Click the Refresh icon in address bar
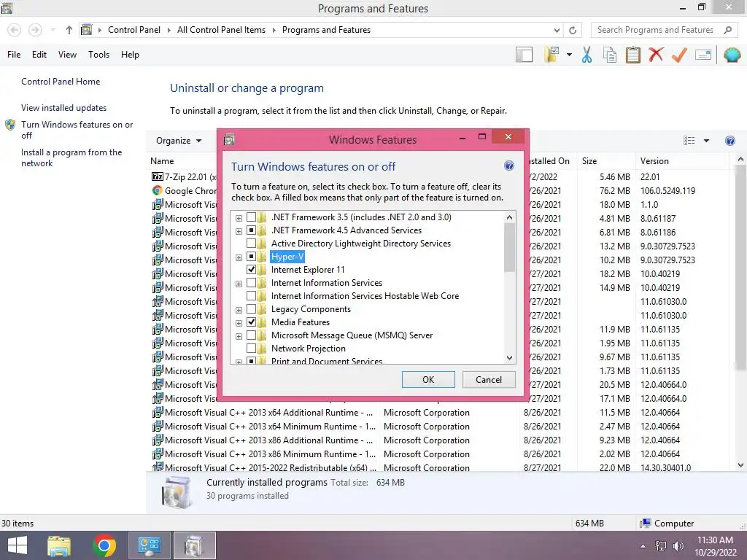Screen dimensions: 747x560 [573, 30]
